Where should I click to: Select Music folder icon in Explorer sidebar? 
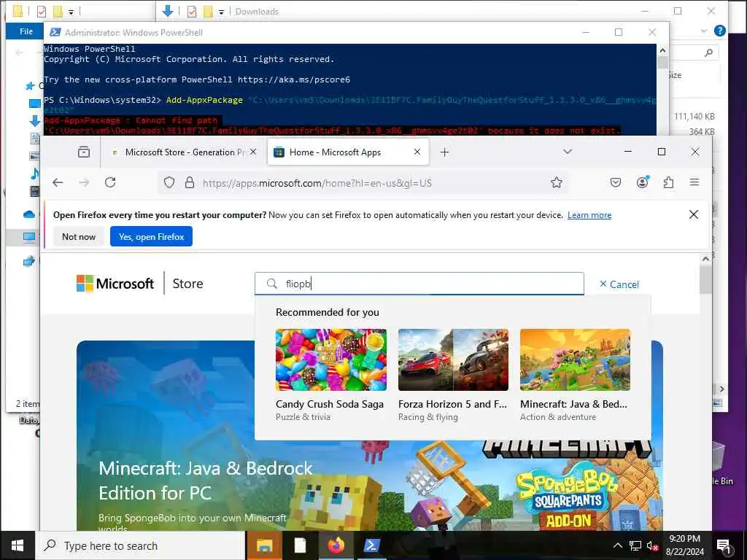pos(34,174)
